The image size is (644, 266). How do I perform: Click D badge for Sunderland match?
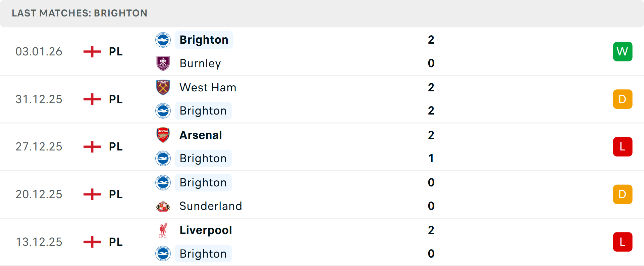(623, 194)
